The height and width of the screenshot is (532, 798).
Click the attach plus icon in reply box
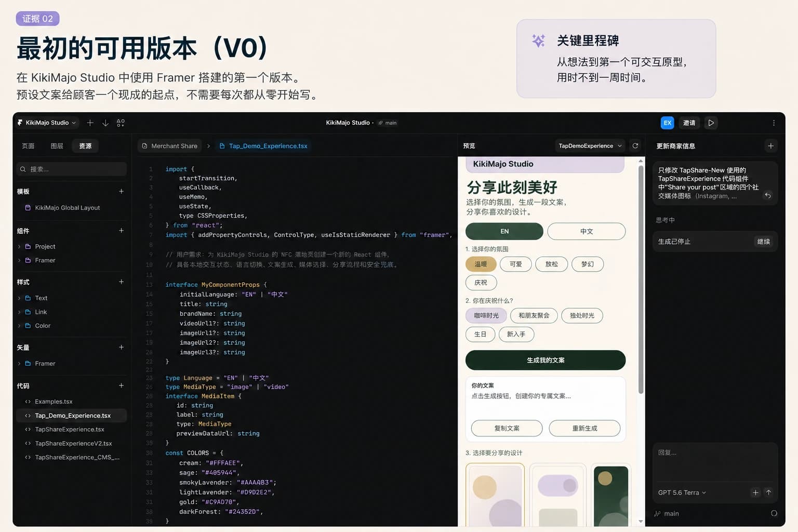pyautogui.click(x=755, y=493)
